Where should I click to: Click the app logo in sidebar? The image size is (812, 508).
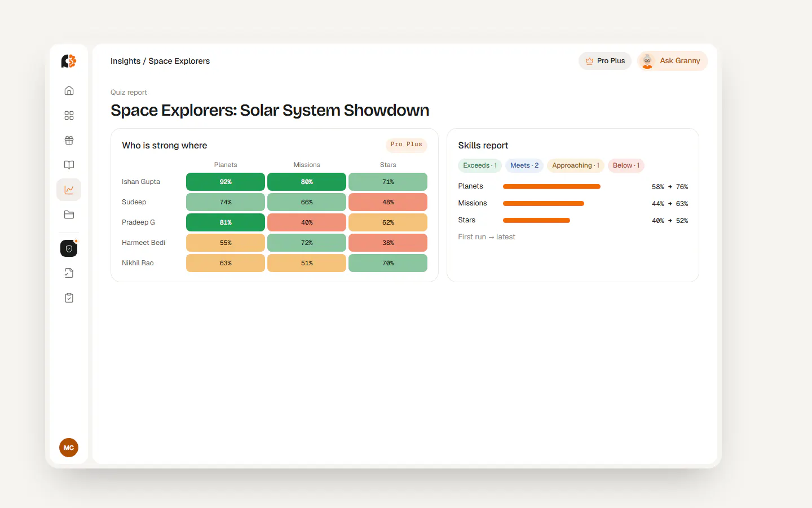pos(69,61)
